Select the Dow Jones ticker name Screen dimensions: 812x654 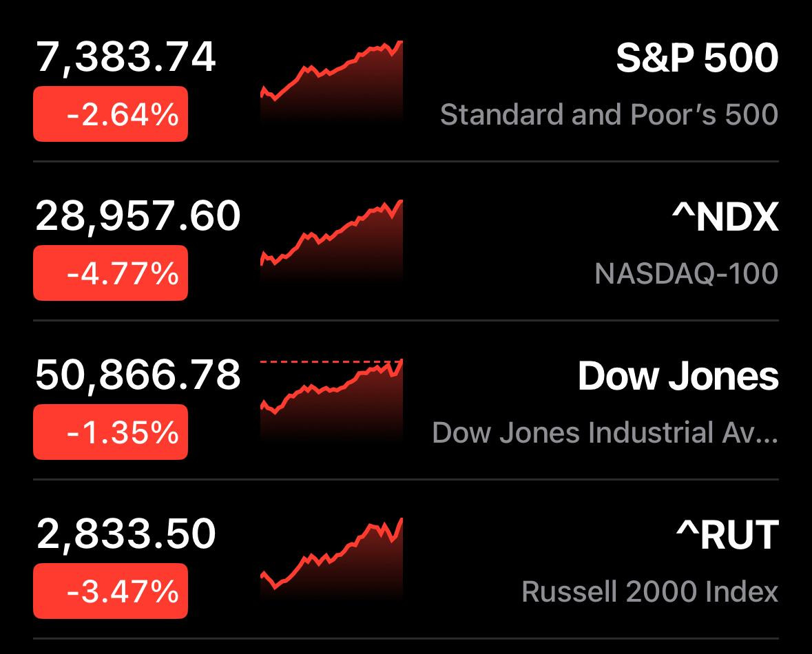point(678,375)
